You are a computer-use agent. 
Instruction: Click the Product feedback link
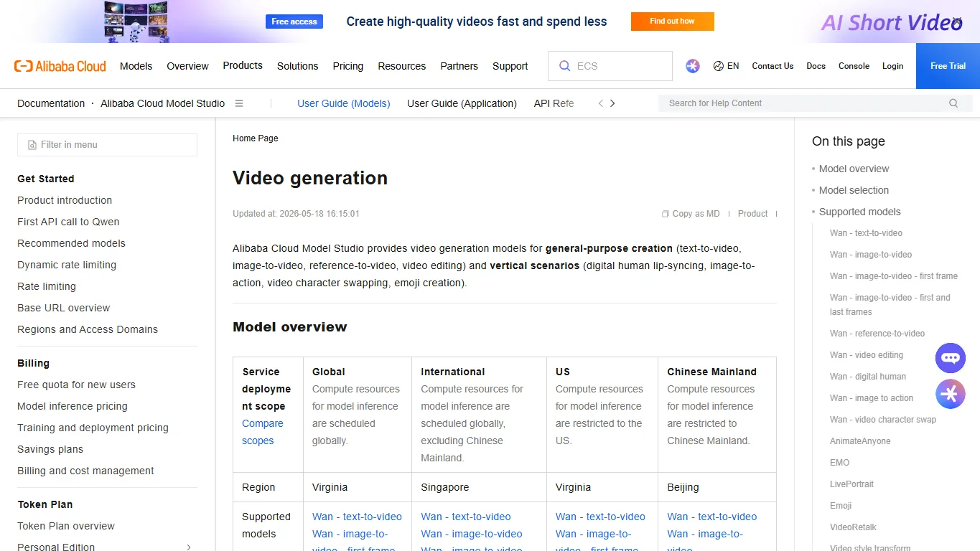(752, 214)
